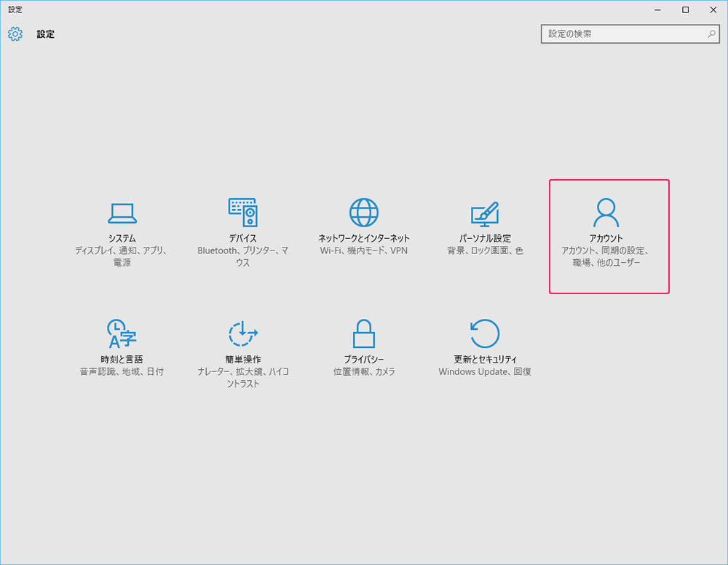
Task: Click the デバイス label
Action: click(x=243, y=238)
